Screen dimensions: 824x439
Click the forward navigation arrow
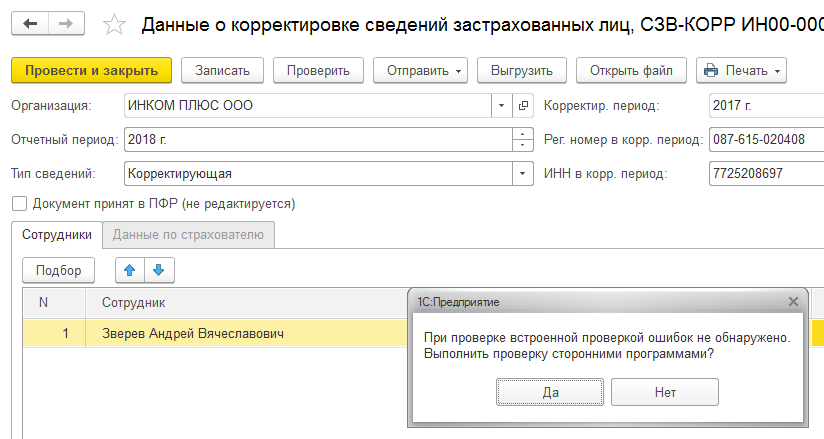click(x=66, y=23)
